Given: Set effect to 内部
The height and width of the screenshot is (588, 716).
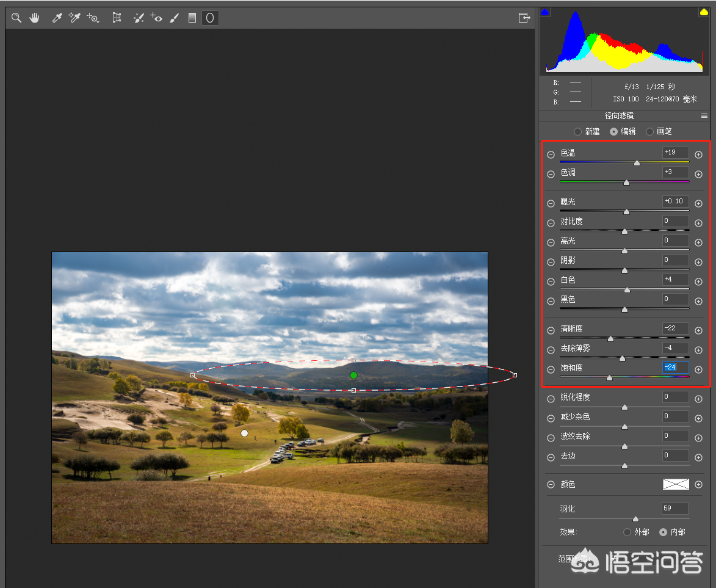Looking at the screenshot, I should click(x=663, y=532).
